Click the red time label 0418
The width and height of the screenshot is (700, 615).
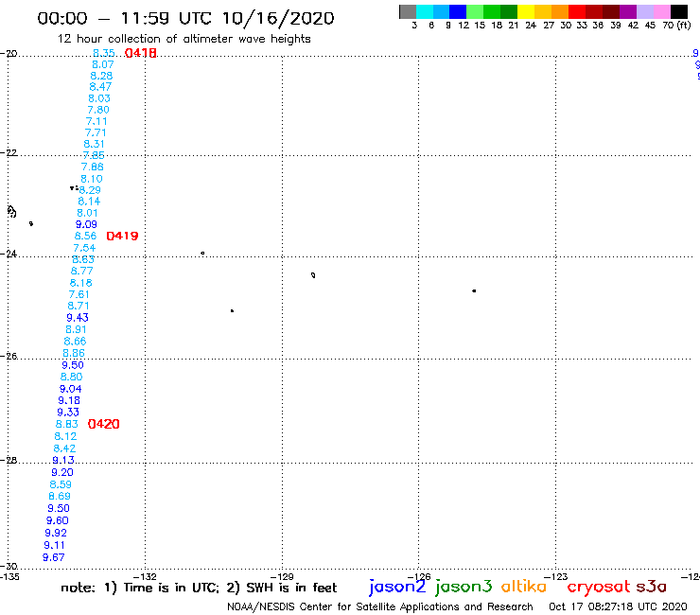point(141,53)
